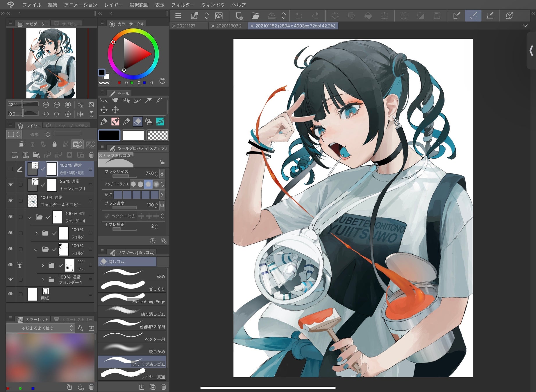Viewport: 536px width, 392px height.
Task: Select the Eraser tool in tool palette
Action: (137, 121)
